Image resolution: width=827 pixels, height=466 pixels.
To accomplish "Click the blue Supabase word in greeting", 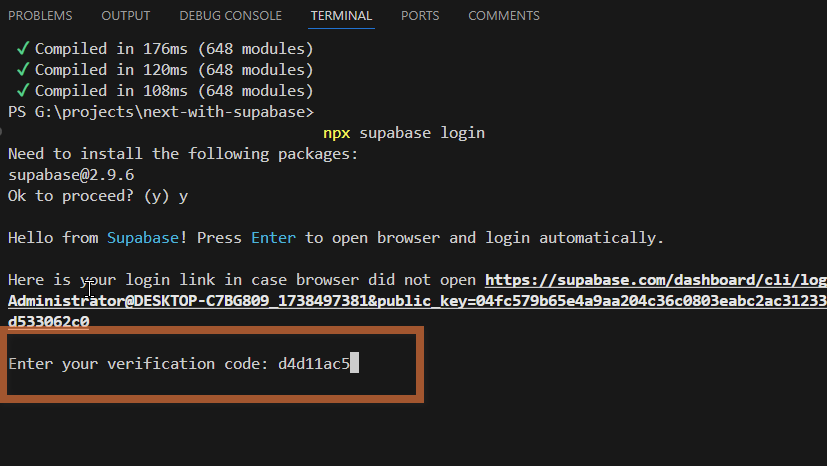I will (x=142, y=238).
